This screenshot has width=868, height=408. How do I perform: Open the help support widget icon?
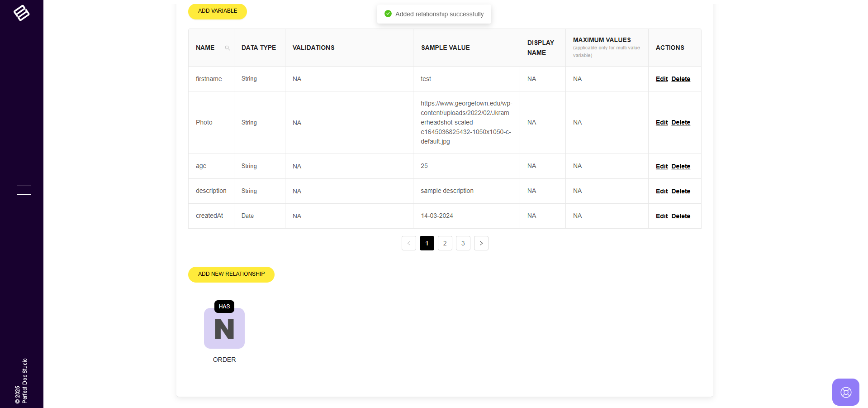pyautogui.click(x=845, y=392)
